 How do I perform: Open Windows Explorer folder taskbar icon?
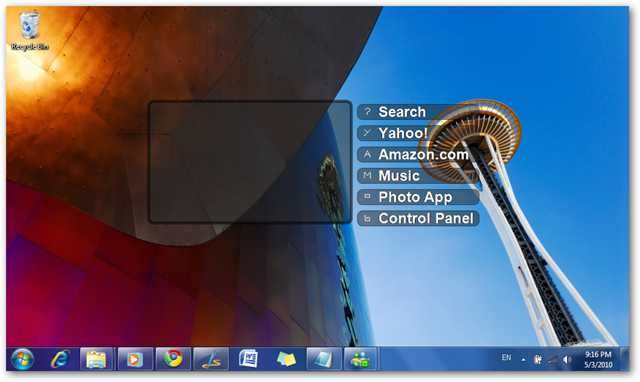coord(96,359)
